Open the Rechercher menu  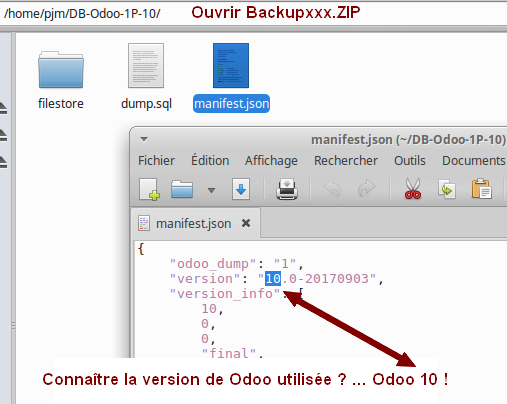point(346,161)
